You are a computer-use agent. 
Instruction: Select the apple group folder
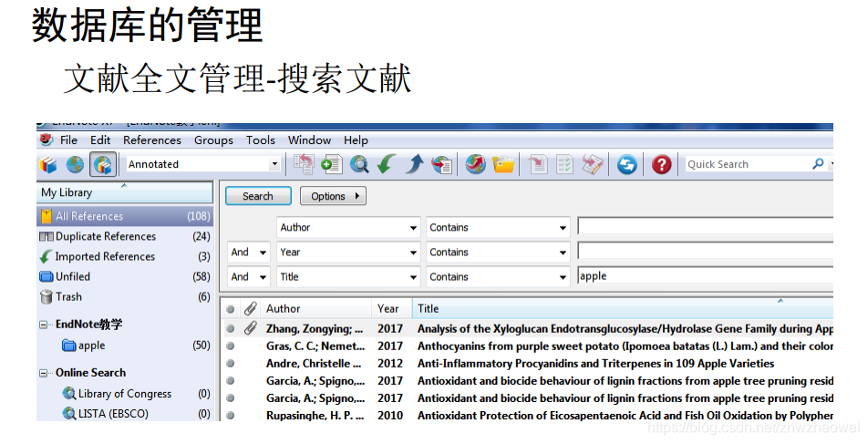click(125, 346)
